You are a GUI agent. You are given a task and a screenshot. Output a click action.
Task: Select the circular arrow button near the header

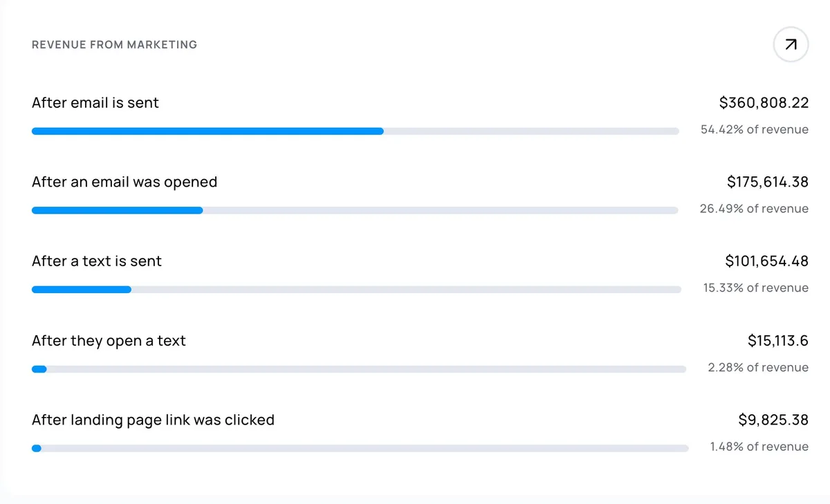pyautogui.click(x=790, y=44)
